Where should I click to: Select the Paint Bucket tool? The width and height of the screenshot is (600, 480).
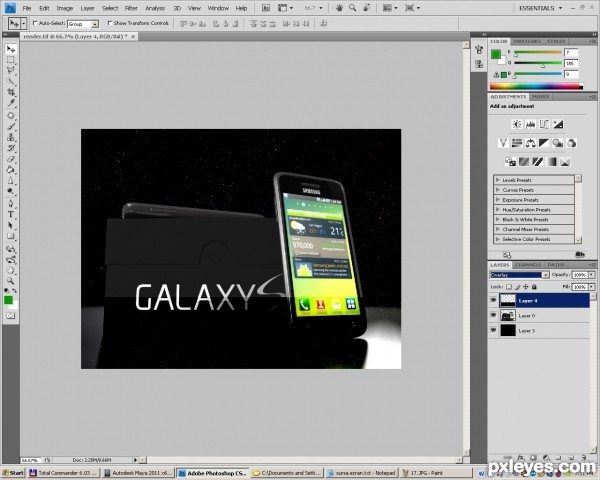pos(11,170)
